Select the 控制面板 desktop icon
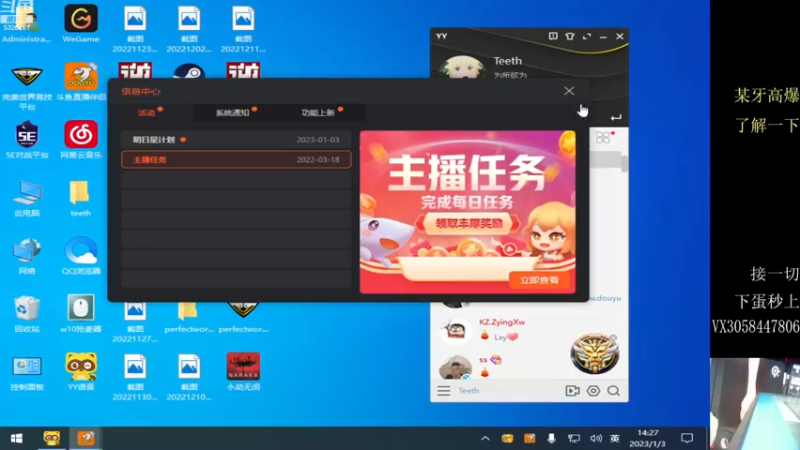The image size is (800, 450). point(27,372)
